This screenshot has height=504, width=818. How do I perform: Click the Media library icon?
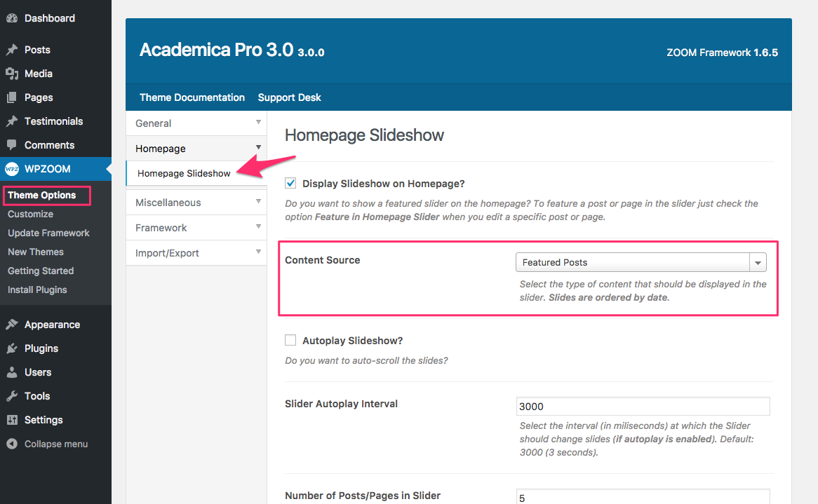point(12,74)
